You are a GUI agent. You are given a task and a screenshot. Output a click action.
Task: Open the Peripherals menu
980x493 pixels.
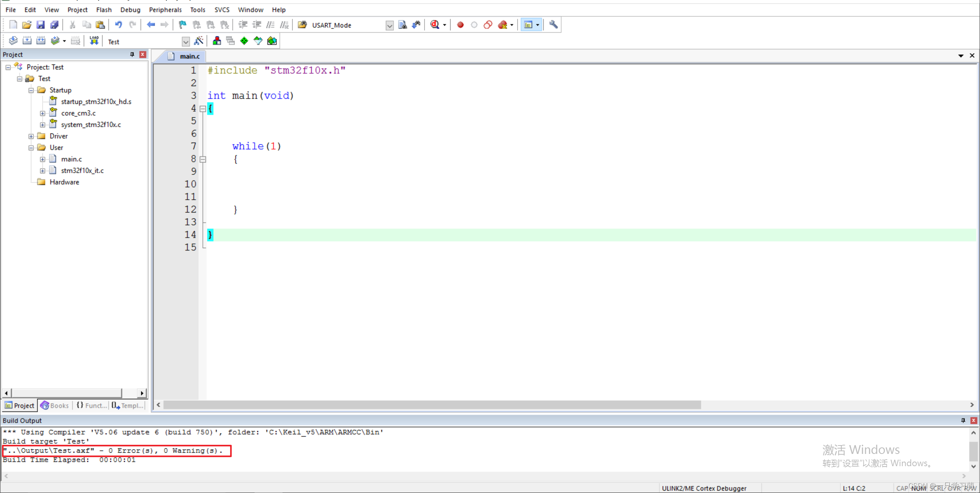click(165, 10)
